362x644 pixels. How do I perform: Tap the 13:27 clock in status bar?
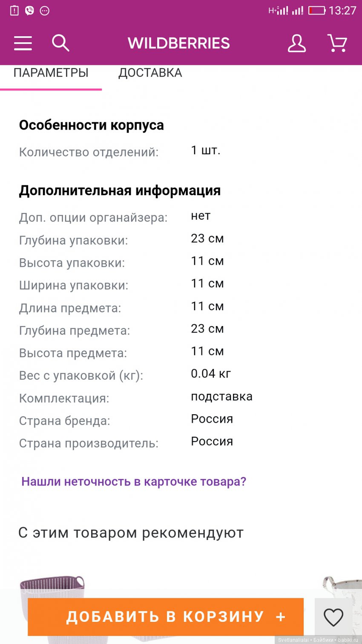click(342, 10)
